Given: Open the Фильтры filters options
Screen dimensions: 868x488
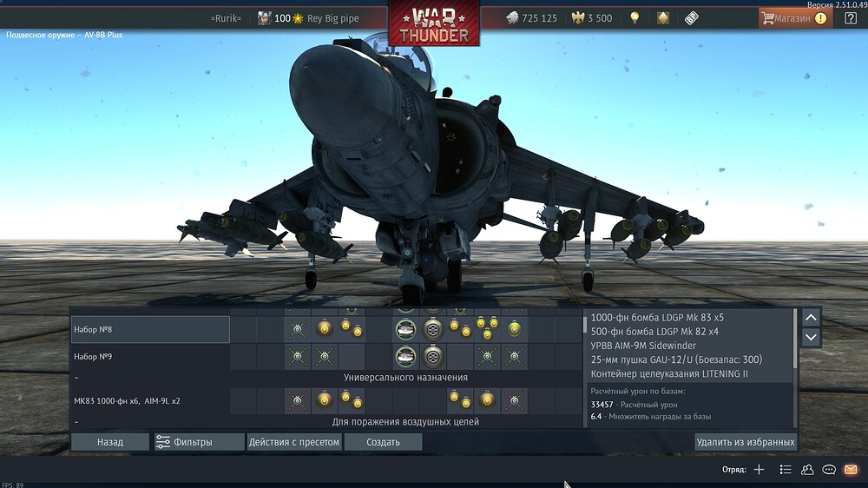Looking at the screenshot, I should point(198,442).
